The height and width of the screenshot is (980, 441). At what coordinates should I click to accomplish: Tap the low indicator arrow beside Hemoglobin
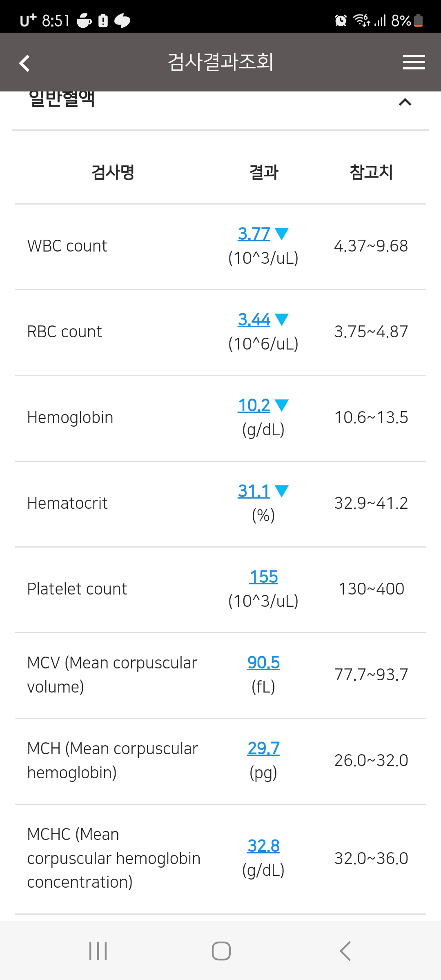[282, 405]
